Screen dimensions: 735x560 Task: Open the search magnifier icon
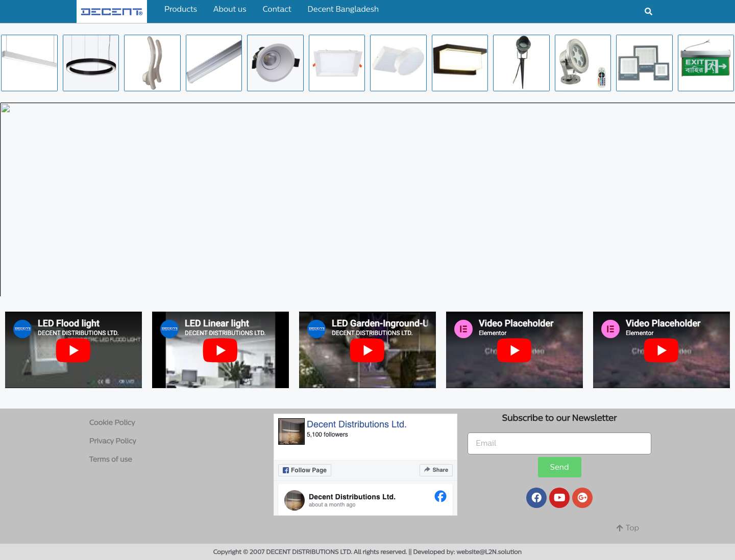coord(648,11)
